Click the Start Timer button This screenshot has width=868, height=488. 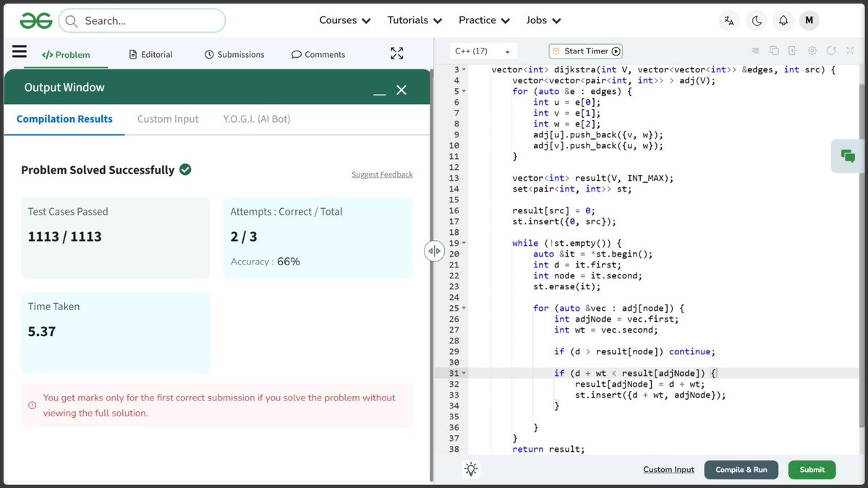[x=586, y=51]
